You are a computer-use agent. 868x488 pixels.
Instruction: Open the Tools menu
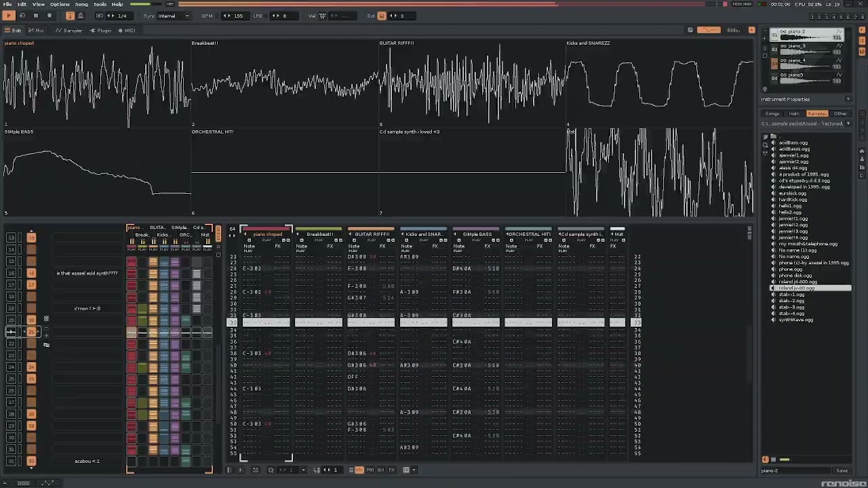100,4
